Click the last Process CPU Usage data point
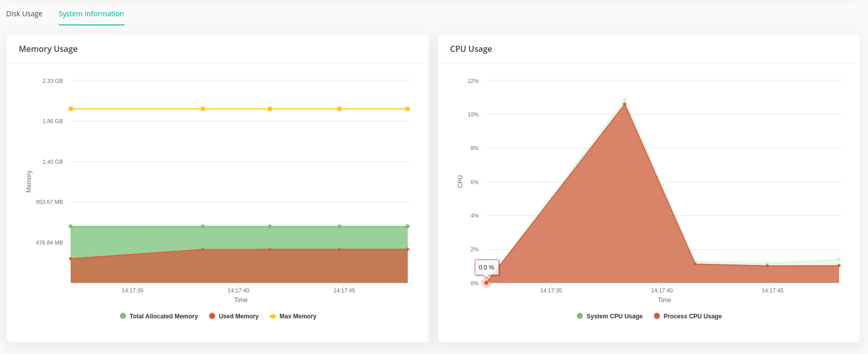The image size is (868, 354). pyautogui.click(x=839, y=265)
